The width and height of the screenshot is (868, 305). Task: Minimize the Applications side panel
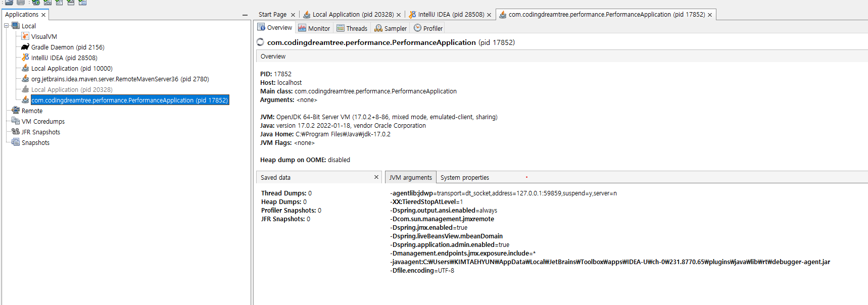click(x=245, y=15)
